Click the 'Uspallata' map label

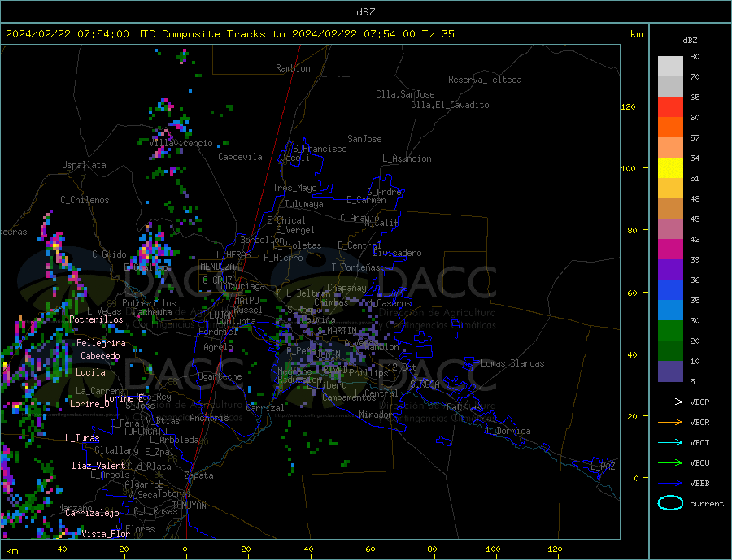click(84, 165)
